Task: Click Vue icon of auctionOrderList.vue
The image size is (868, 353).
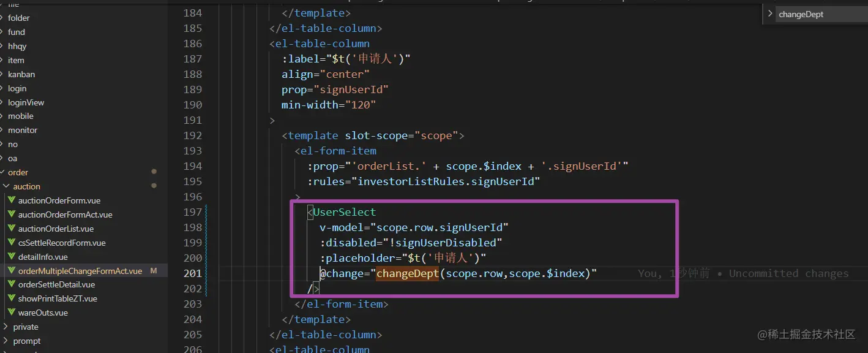Action: coord(11,229)
